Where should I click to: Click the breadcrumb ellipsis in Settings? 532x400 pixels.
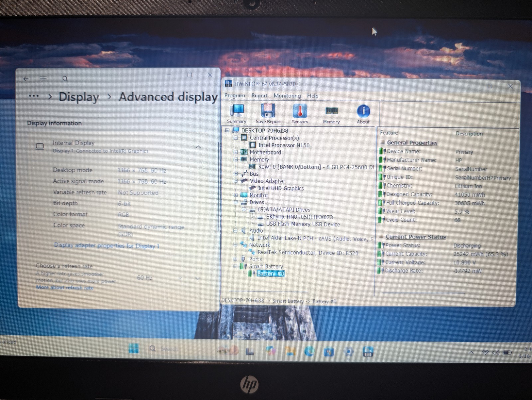[34, 96]
